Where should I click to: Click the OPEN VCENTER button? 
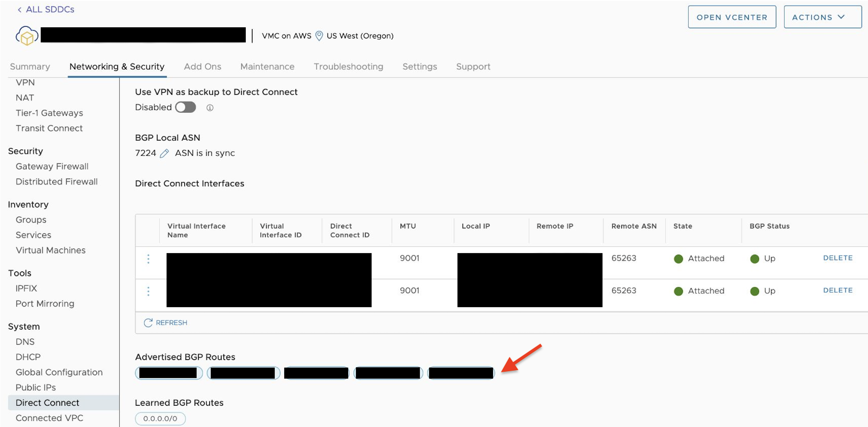pos(732,17)
